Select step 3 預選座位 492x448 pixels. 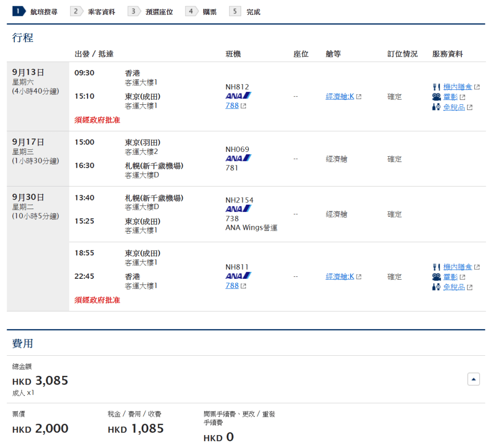[x=151, y=12]
